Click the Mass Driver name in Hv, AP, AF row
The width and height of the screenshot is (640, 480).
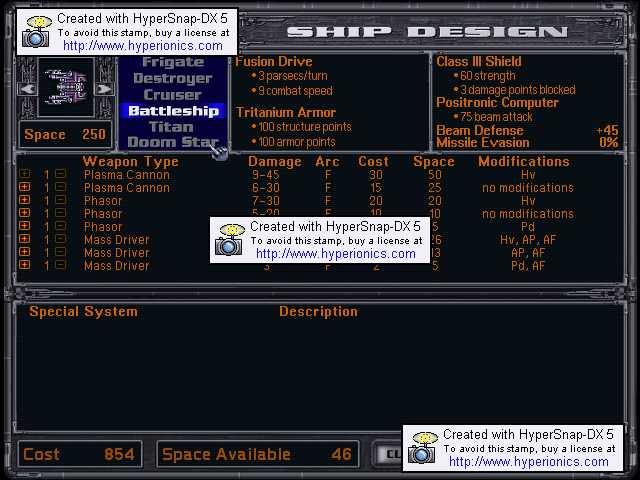117,240
